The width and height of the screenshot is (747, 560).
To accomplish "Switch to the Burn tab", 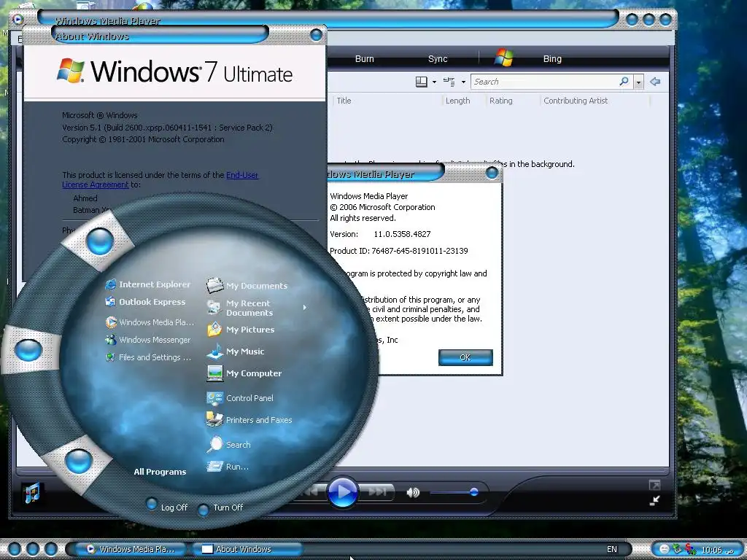I will [365, 59].
